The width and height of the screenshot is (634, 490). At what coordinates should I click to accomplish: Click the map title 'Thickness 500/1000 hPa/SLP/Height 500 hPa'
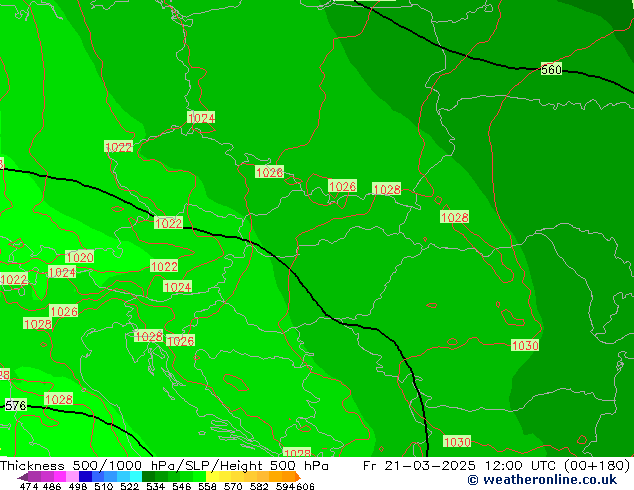point(164,466)
